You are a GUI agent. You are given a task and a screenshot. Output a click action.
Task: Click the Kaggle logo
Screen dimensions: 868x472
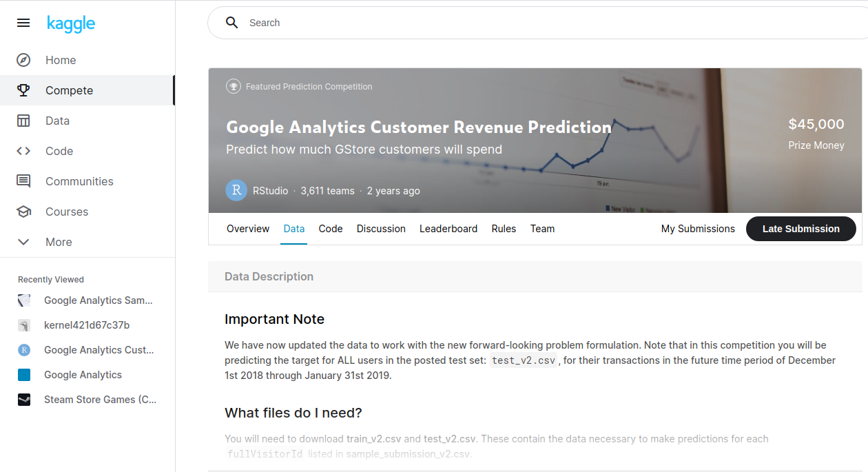click(x=71, y=23)
